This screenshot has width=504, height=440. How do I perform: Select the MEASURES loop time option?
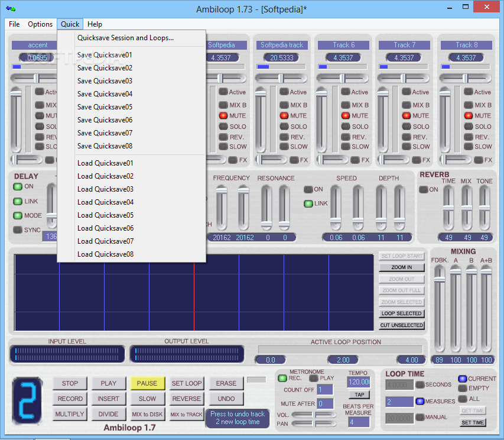[x=420, y=401]
